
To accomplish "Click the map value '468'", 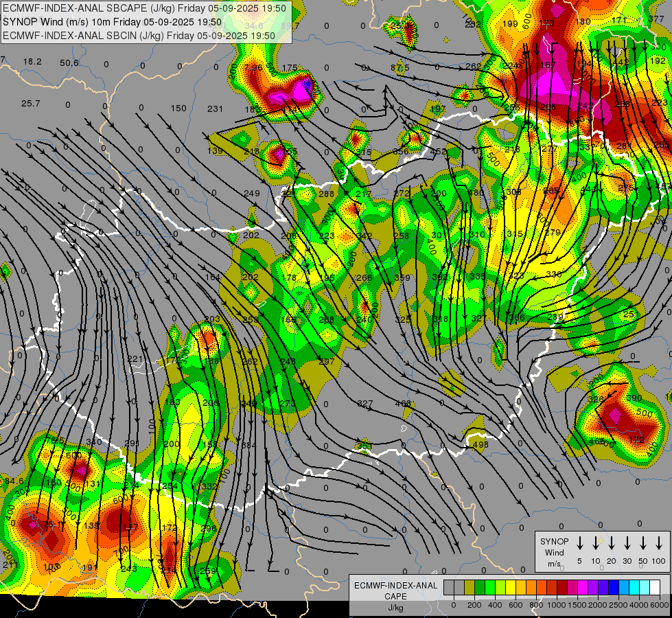I will (404, 404).
